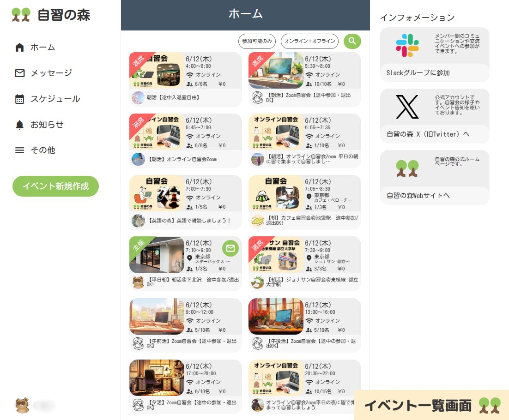
Task: Click the envelope icon beside メッセージ
Action: (19, 73)
